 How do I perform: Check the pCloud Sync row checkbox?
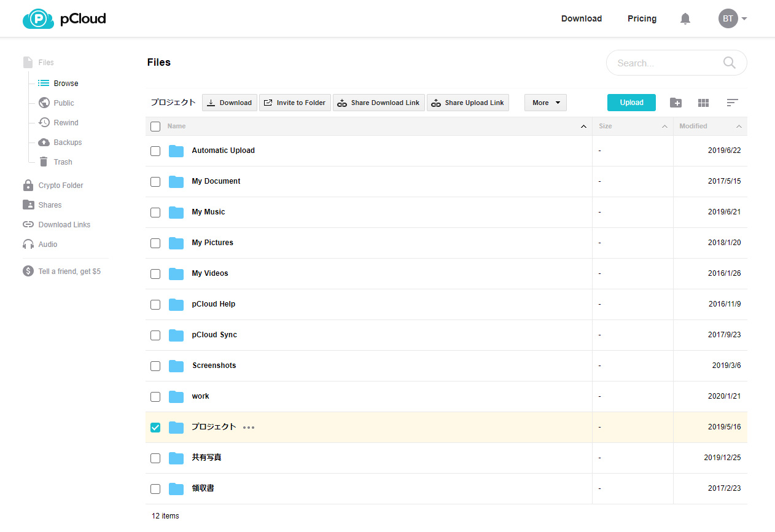pyautogui.click(x=155, y=335)
